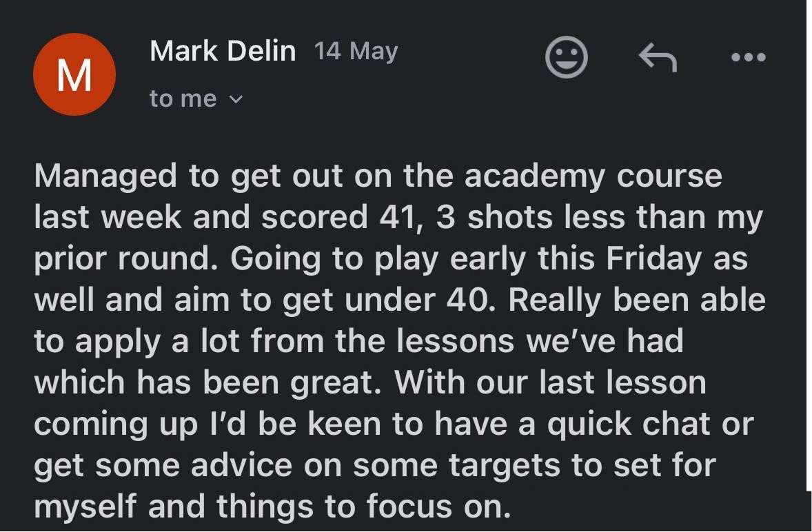Click the word 'Managed' in the message
The height and width of the screenshot is (532, 812).
105,176
